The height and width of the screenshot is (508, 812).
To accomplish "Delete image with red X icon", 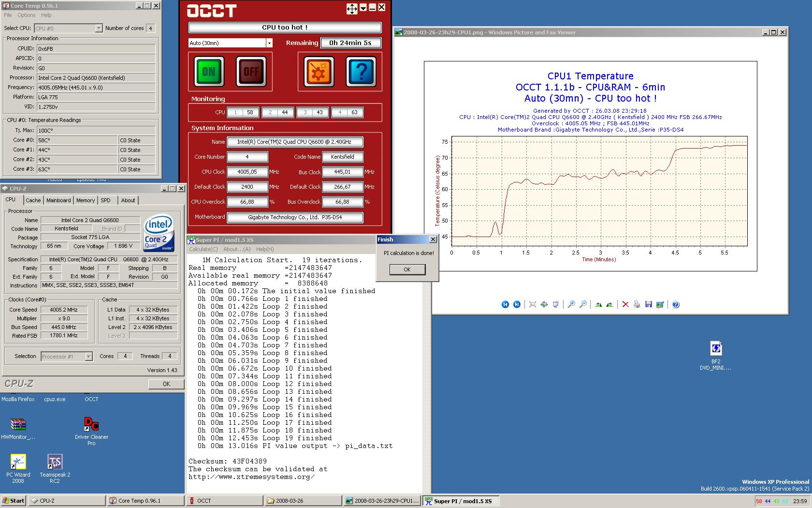I will click(625, 304).
